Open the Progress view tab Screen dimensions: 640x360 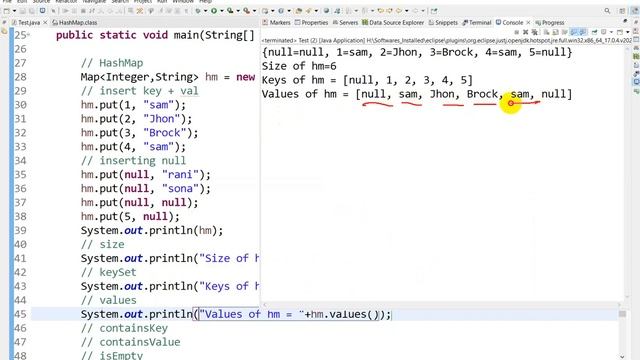coord(549,22)
